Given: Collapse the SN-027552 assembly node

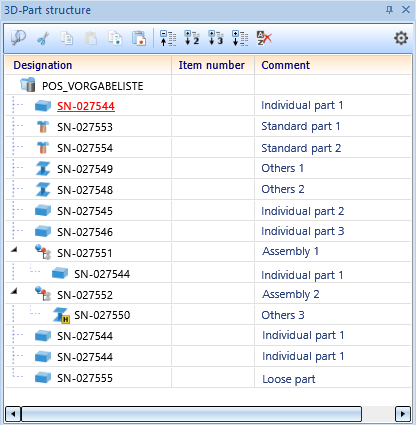Looking at the screenshot, I should 14,291.
